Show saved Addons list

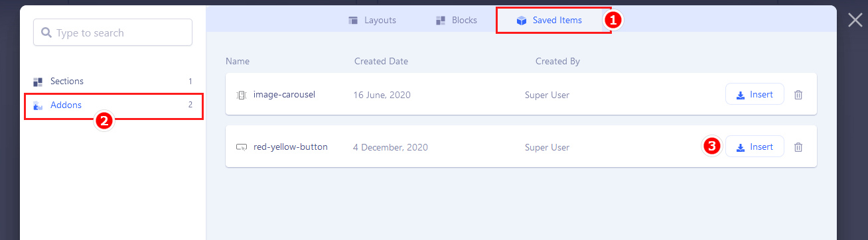pos(113,105)
